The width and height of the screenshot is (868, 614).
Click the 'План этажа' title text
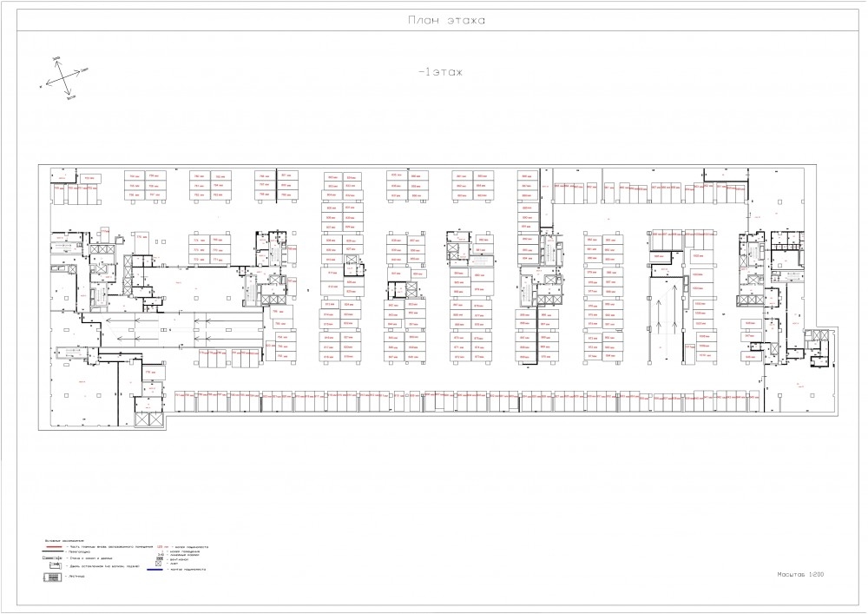coord(446,21)
